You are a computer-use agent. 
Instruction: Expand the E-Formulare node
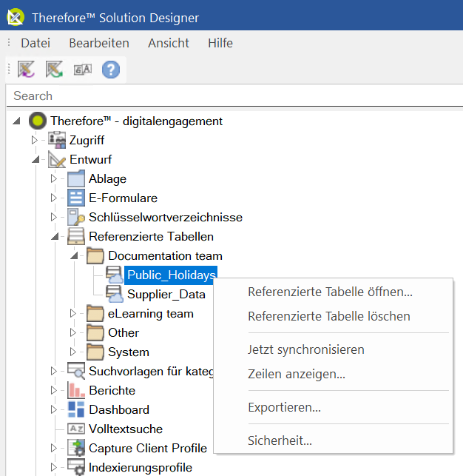54,198
